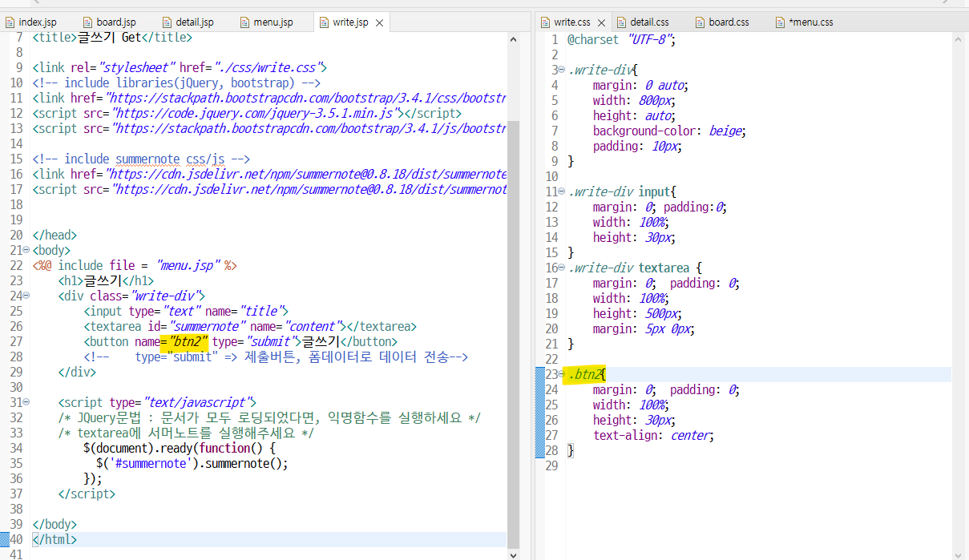Click the board.jsp tab file icon
This screenshot has width=969, height=560.
point(87,22)
